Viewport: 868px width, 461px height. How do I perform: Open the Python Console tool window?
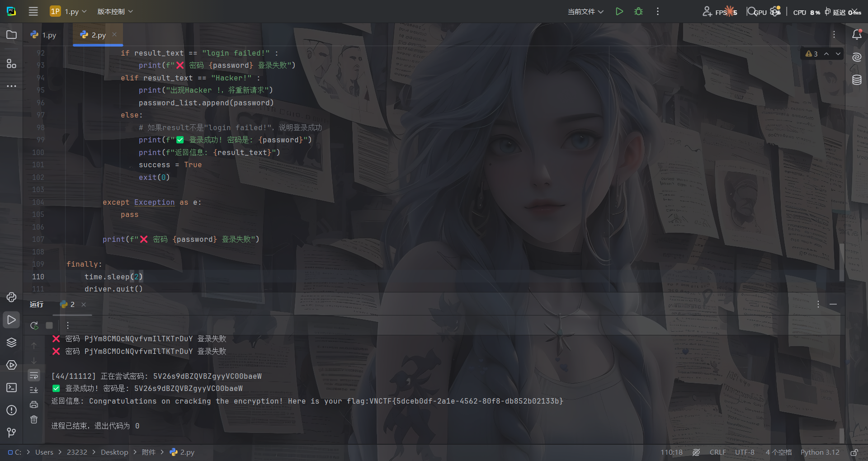pyautogui.click(x=11, y=297)
